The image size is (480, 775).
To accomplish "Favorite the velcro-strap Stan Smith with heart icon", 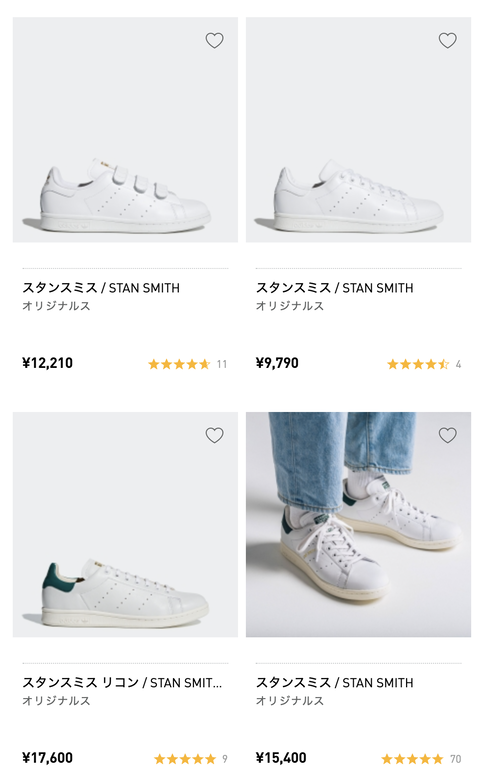I will point(214,41).
